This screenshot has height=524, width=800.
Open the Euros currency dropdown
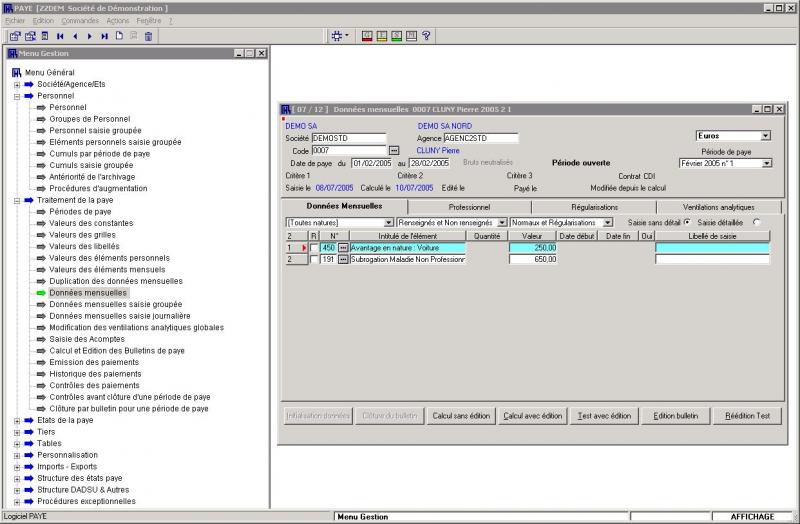[765, 135]
